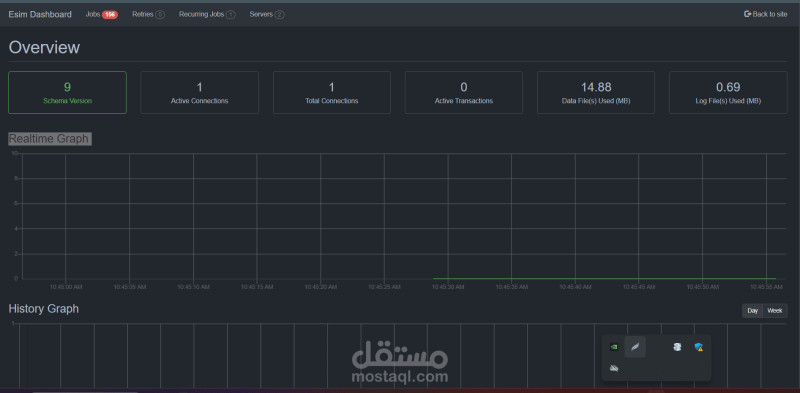Click the Active Connections metric card
This screenshot has height=393, width=800.
coord(199,92)
